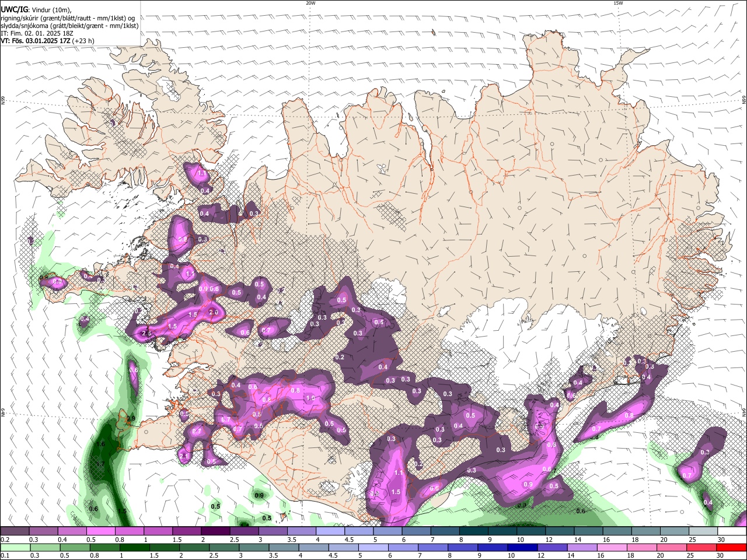Click the grey-blue 3.5–4 swatch, lower legend

284,548
